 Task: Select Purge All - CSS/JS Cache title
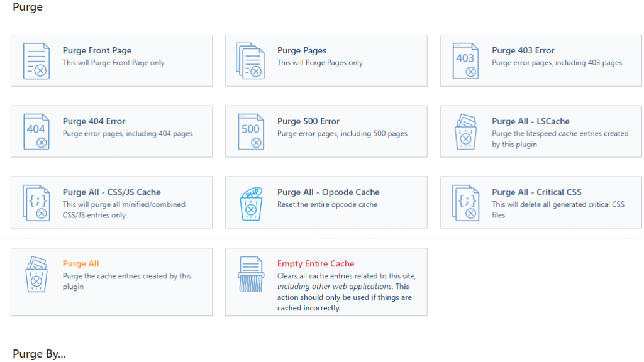tap(111, 192)
